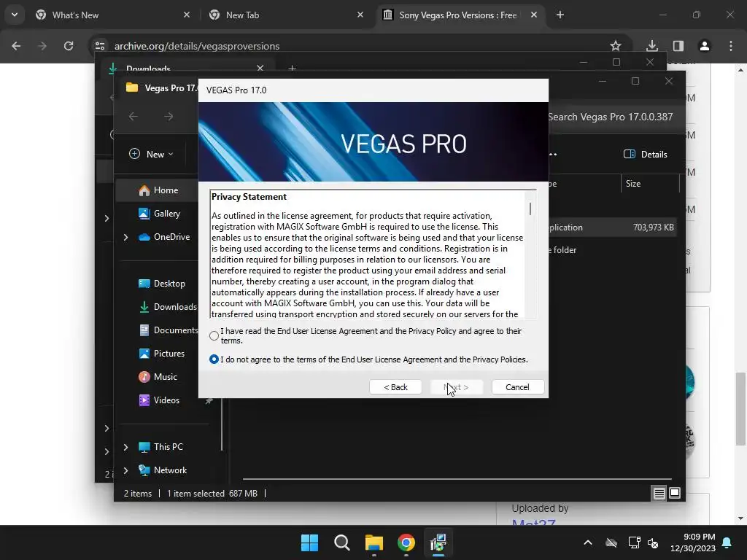The width and height of the screenshot is (747, 560).
Task: Switch to large thumbnails view icon
Action: point(675,493)
